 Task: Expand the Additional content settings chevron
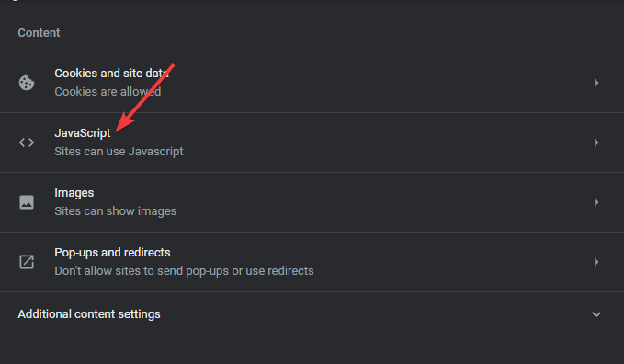point(596,314)
